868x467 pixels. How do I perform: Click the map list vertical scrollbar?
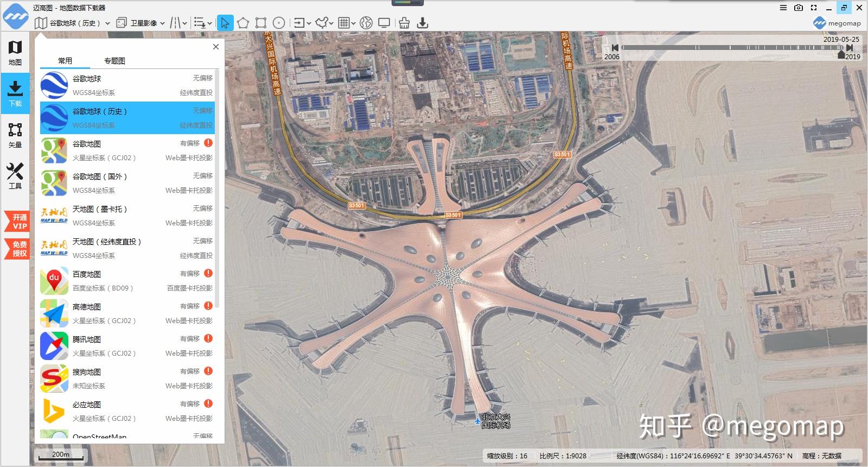(x=217, y=188)
